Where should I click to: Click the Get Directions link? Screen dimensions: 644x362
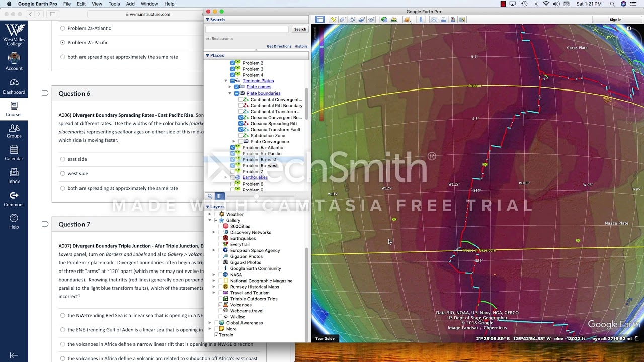[279, 46]
